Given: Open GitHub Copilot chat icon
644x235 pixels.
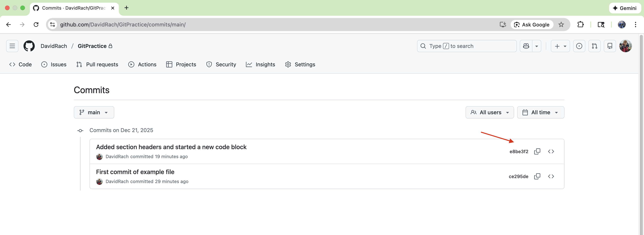Looking at the screenshot, I should click(x=526, y=46).
